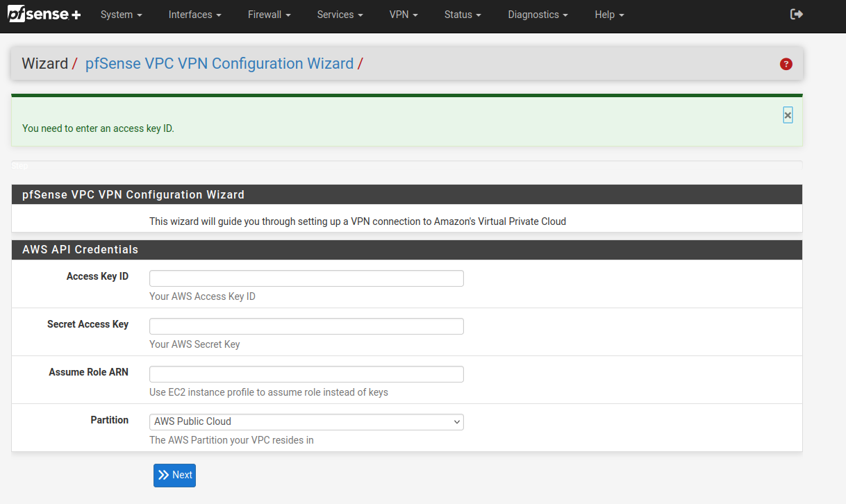
Task: Click the Wizard breadcrumb text
Action: coord(45,64)
